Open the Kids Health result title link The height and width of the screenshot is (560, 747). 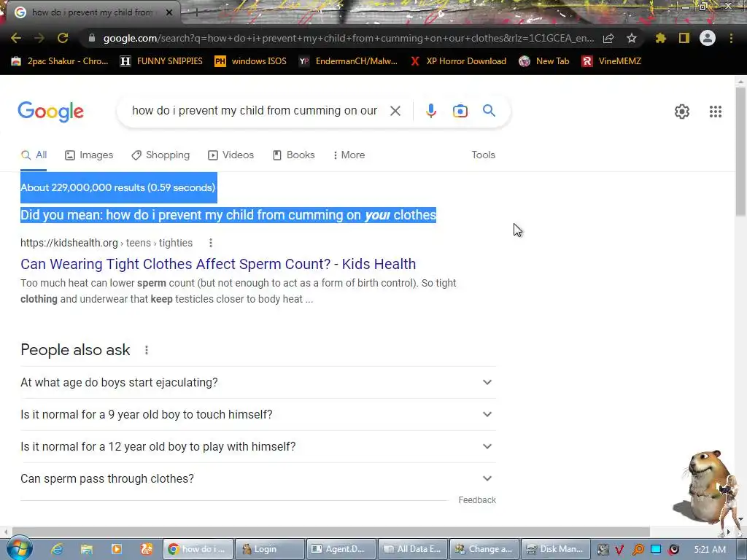pyautogui.click(x=218, y=264)
